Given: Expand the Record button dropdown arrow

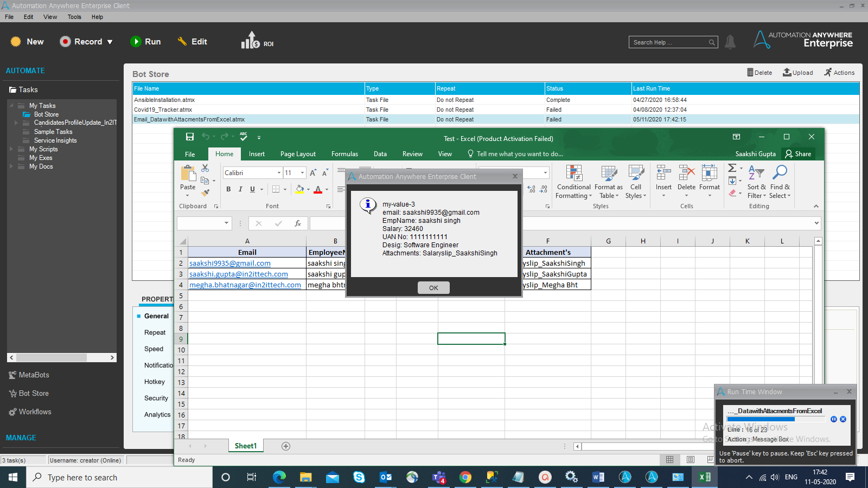Looking at the screenshot, I should [110, 42].
